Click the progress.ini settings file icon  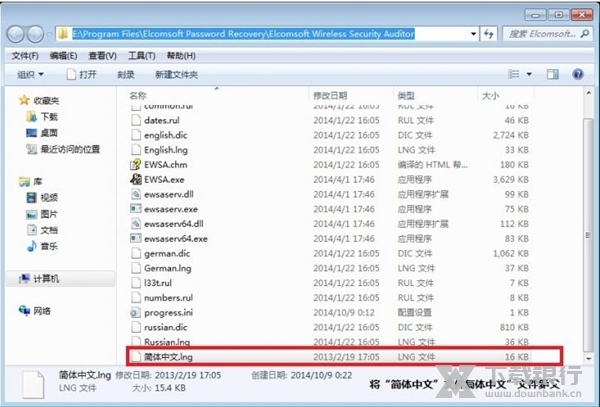[136, 313]
